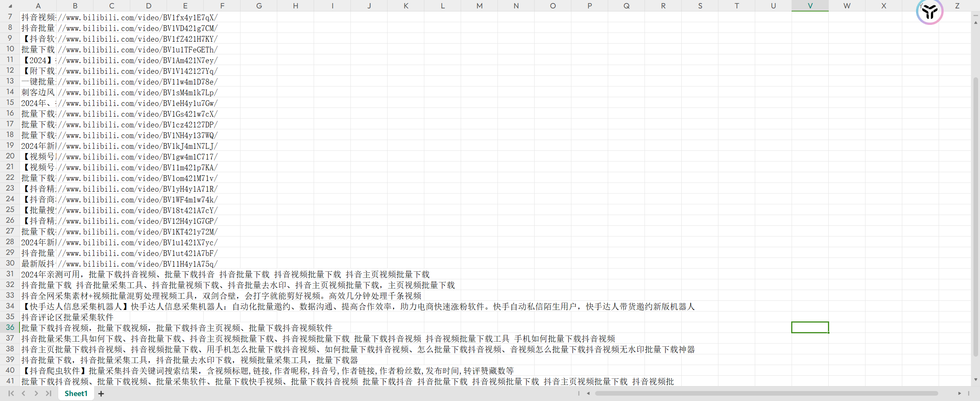Select cell A11 starting with 【2024】
980x401 pixels.
point(38,60)
